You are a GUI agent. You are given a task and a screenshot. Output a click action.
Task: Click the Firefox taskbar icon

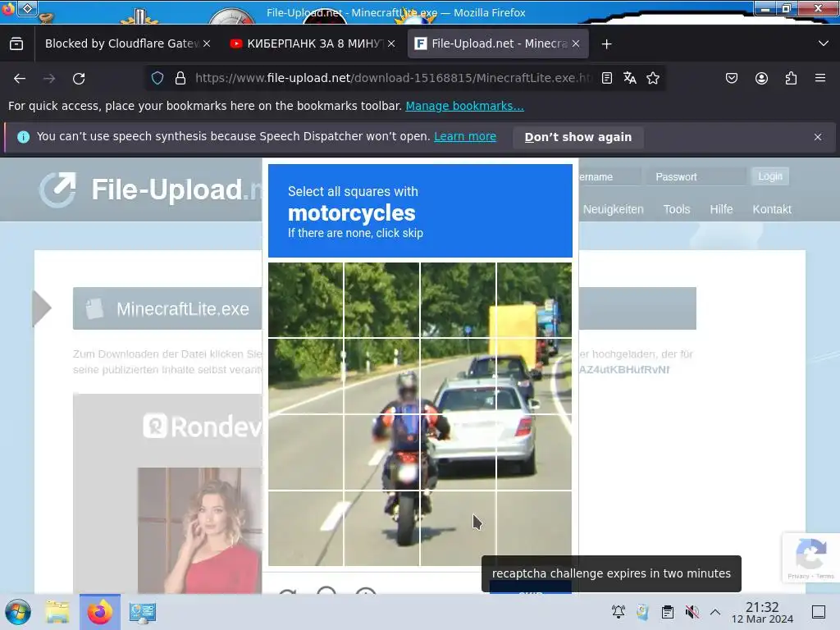pos(100,612)
